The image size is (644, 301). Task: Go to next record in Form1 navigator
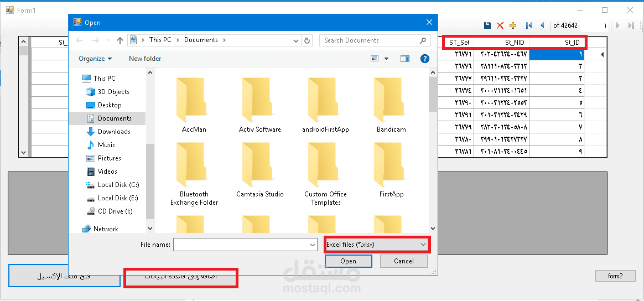pyautogui.click(x=617, y=25)
